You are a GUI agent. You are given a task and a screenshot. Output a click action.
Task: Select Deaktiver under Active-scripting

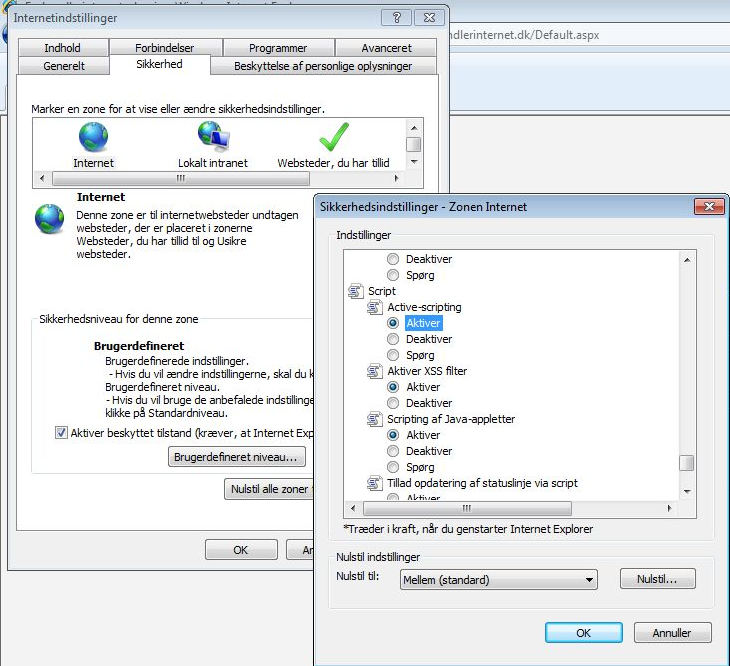(x=393, y=339)
